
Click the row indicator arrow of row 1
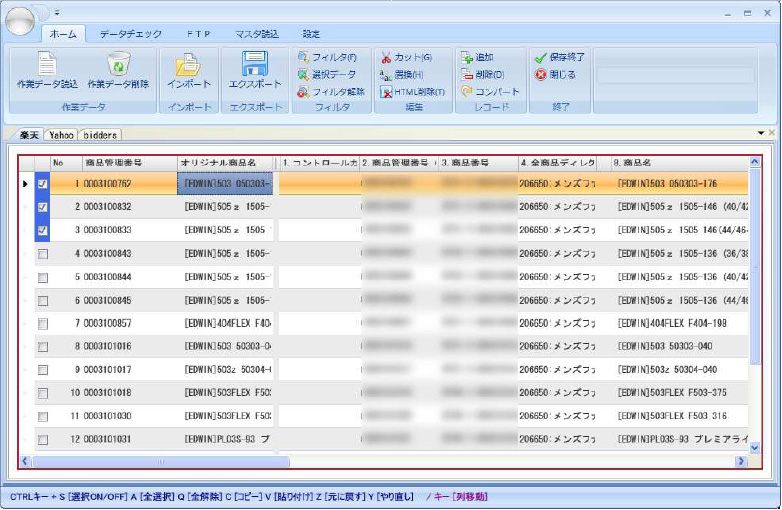point(25,184)
